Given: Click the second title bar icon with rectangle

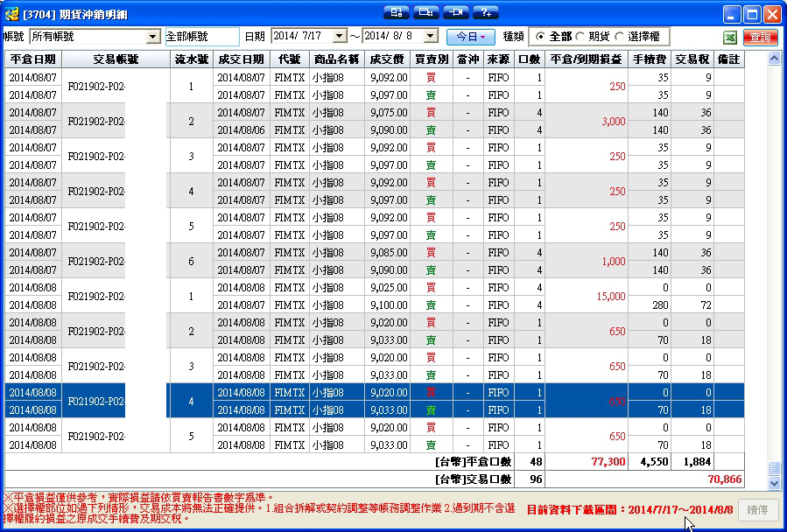Looking at the screenshot, I should pyautogui.click(x=426, y=12).
